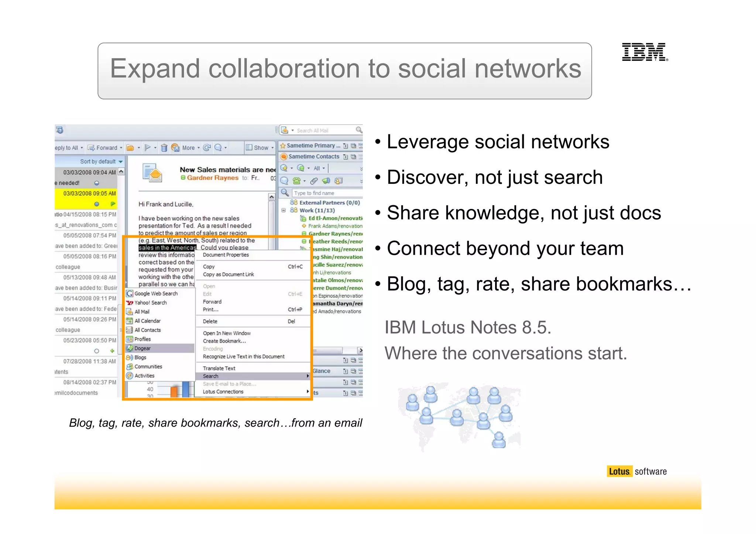This screenshot has width=756, height=534.
Task: Open the More dropdown in toolbar
Action: pos(199,148)
